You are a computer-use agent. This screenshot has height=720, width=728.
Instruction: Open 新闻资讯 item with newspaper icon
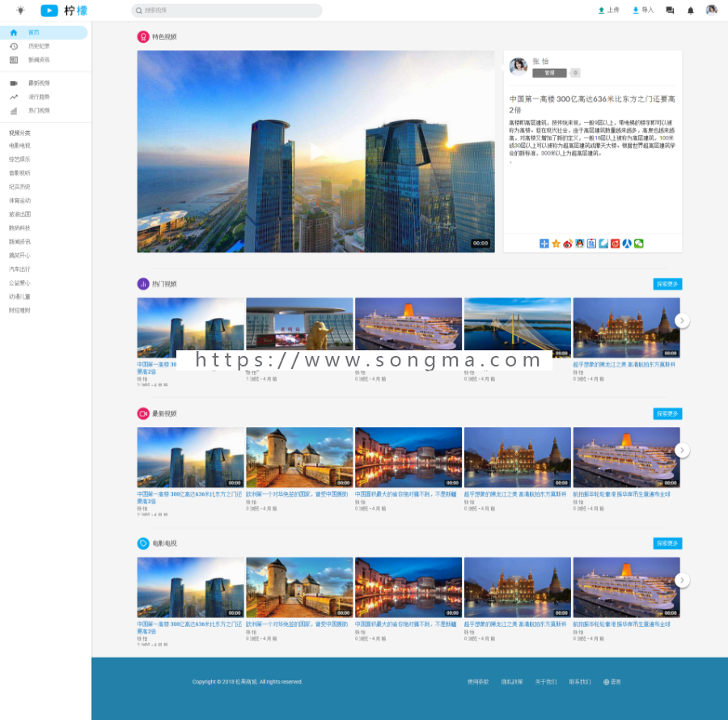44,60
